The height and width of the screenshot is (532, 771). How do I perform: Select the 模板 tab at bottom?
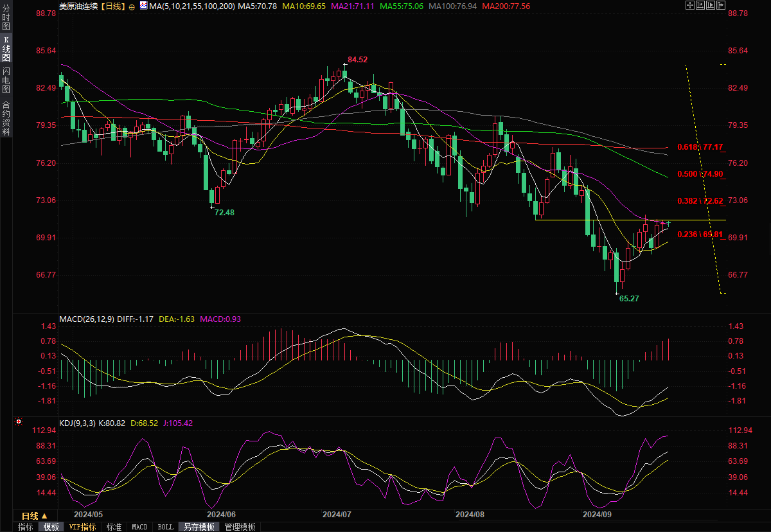pos(51,527)
